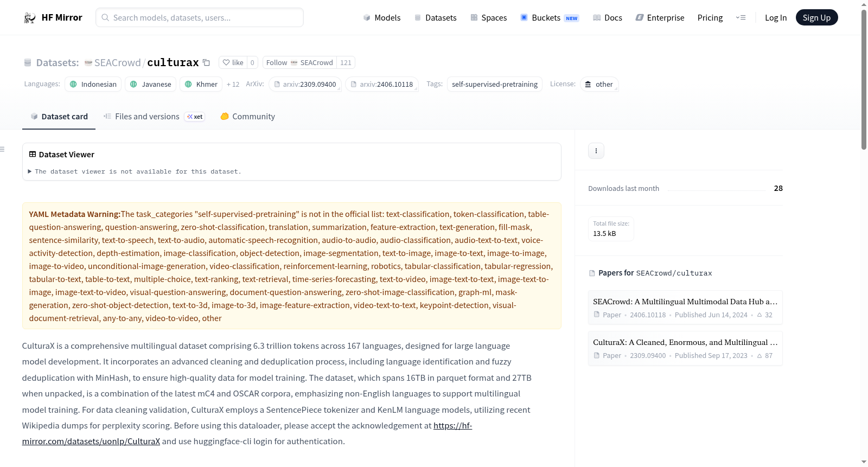The image size is (868, 467).
Task: Click the like count number
Action: click(x=252, y=62)
